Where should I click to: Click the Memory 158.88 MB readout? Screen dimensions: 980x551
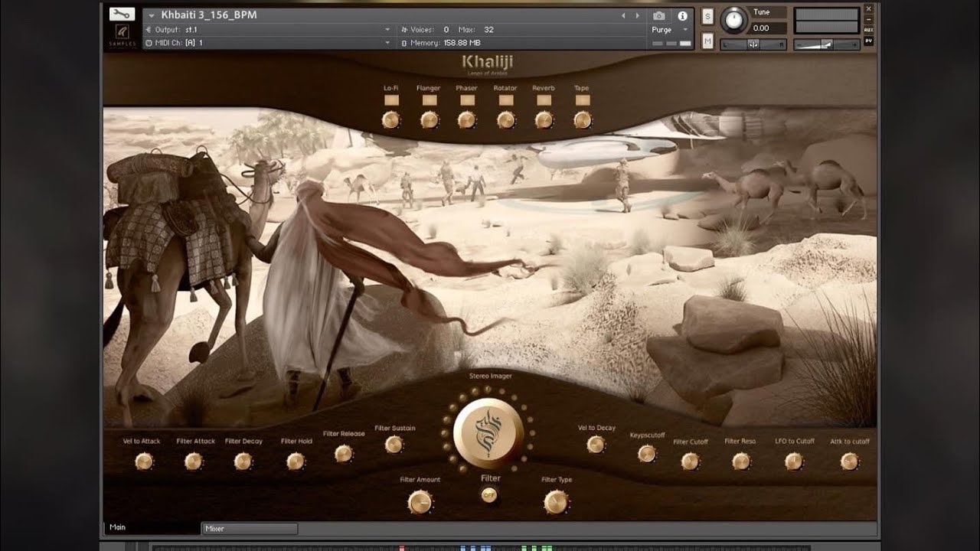pyautogui.click(x=446, y=43)
